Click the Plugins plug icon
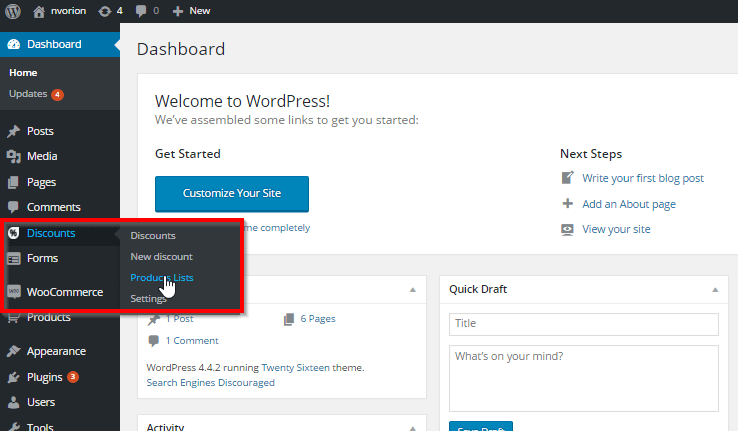Image resolution: width=738 pixels, height=431 pixels. tap(14, 377)
